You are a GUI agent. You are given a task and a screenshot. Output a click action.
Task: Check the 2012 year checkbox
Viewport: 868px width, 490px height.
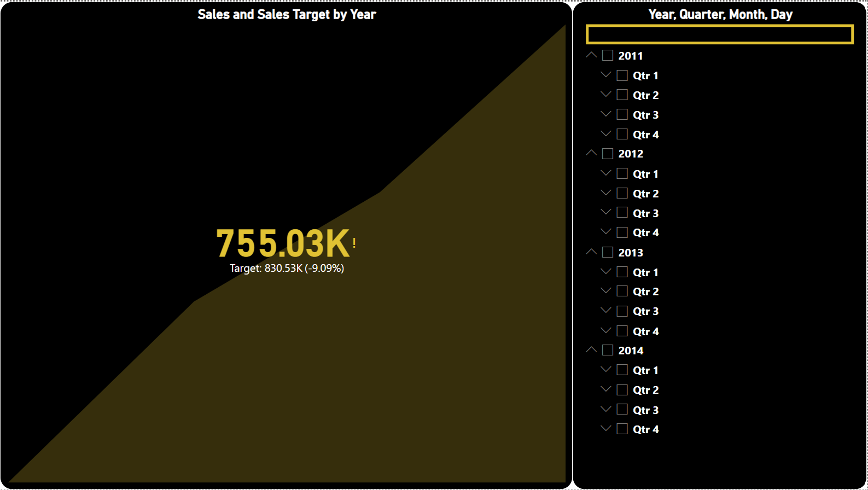(607, 154)
